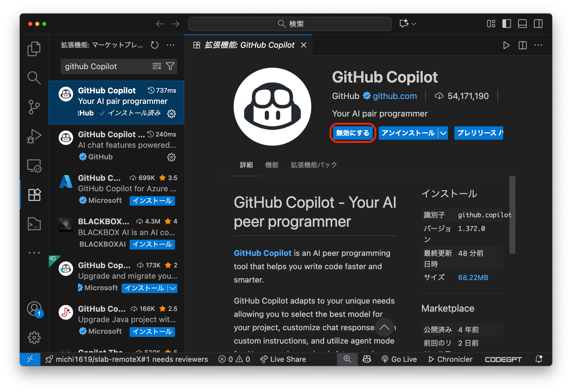The image size is (572, 392).
Task: Click the 68.22MB size link
Action: click(473, 278)
